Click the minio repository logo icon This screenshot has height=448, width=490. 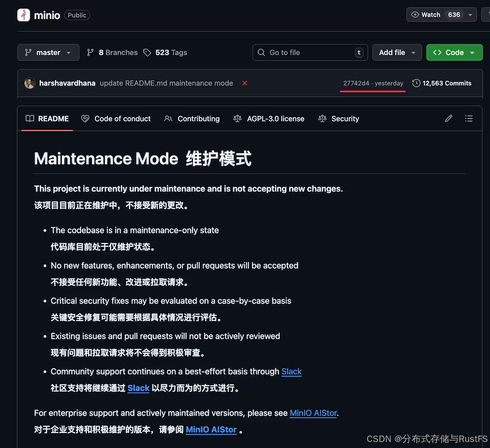23,15
